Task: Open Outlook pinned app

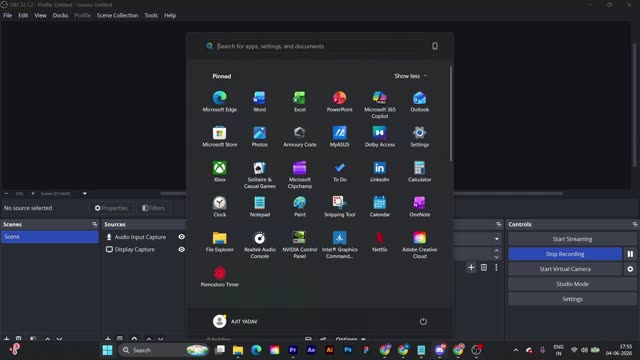Action: [x=420, y=101]
